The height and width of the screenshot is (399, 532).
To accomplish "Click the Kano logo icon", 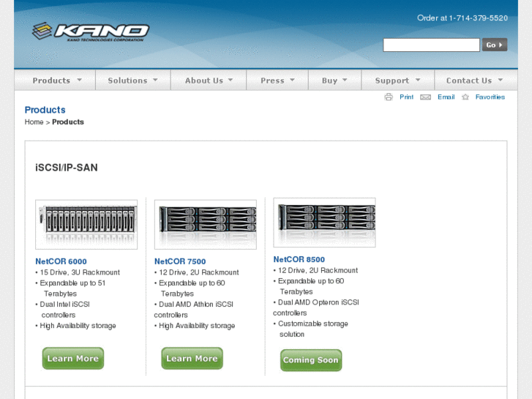I will click(43, 31).
